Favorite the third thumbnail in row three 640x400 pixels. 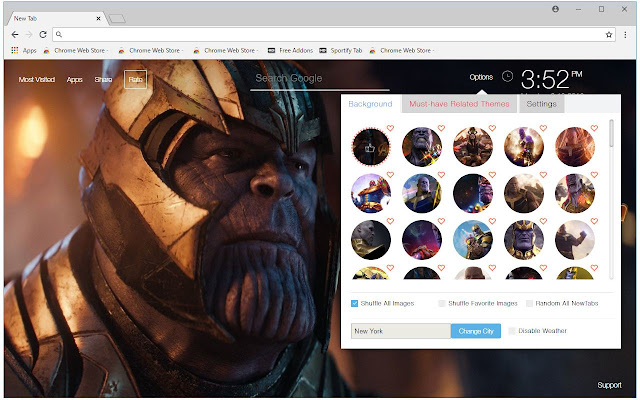click(x=492, y=221)
